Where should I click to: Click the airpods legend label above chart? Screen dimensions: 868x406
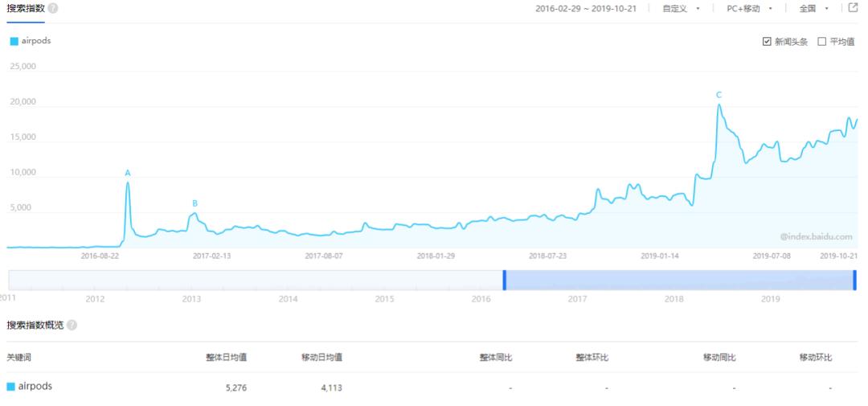point(36,41)
